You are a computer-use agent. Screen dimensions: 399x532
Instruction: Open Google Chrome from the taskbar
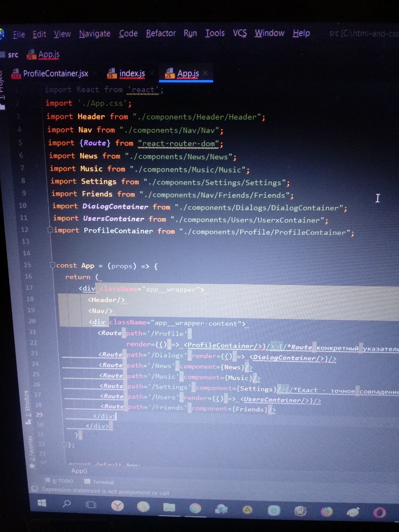[x=195, y=508]
